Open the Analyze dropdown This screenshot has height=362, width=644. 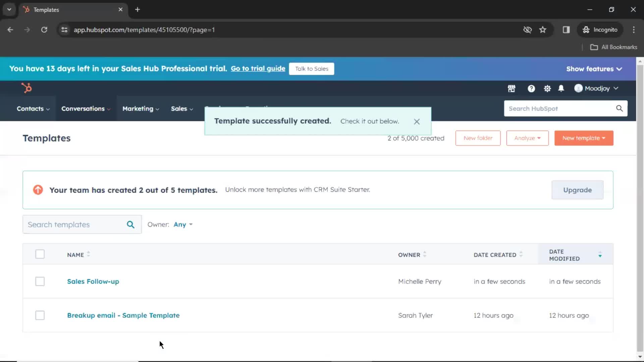coord(527,138)
